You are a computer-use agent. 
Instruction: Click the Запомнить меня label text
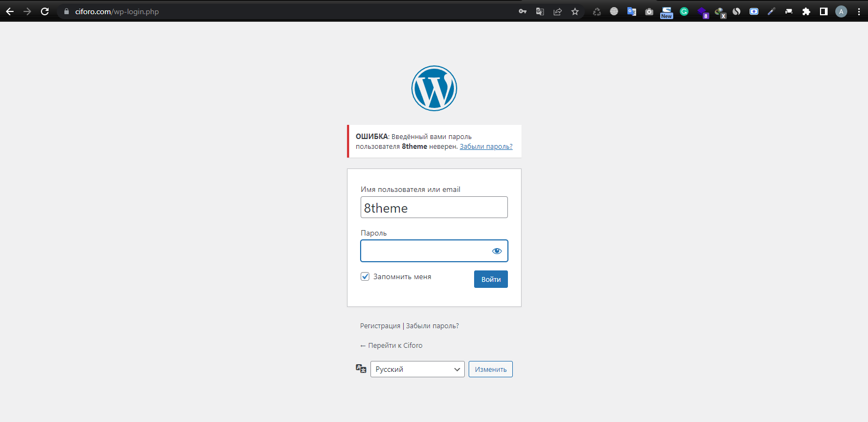click(402, 277)
